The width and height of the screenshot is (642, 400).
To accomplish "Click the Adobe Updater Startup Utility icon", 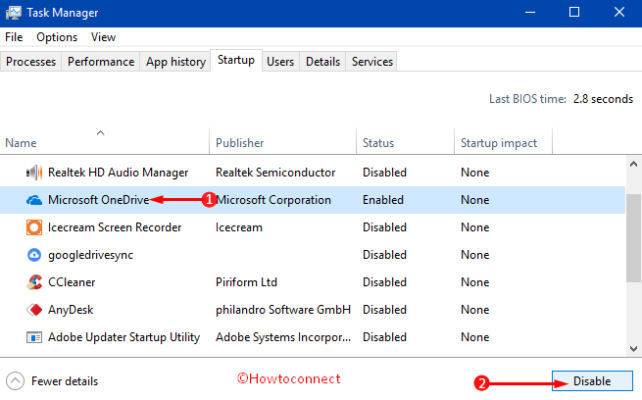I will (34, 337).
